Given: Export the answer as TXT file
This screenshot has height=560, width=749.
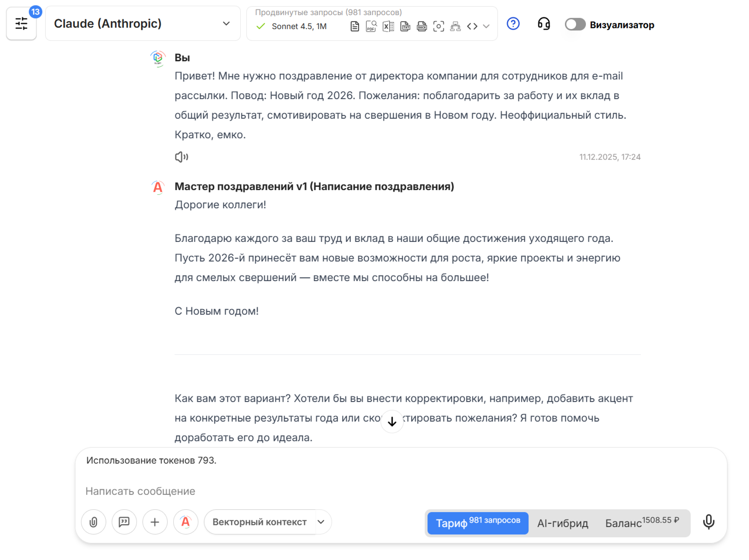Looking at the screenshot, I should 405,26.
